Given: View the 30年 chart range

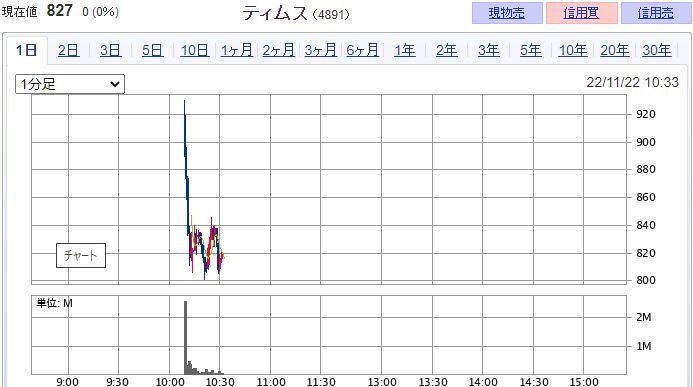Looking at the screenshot, I should 656,50.
